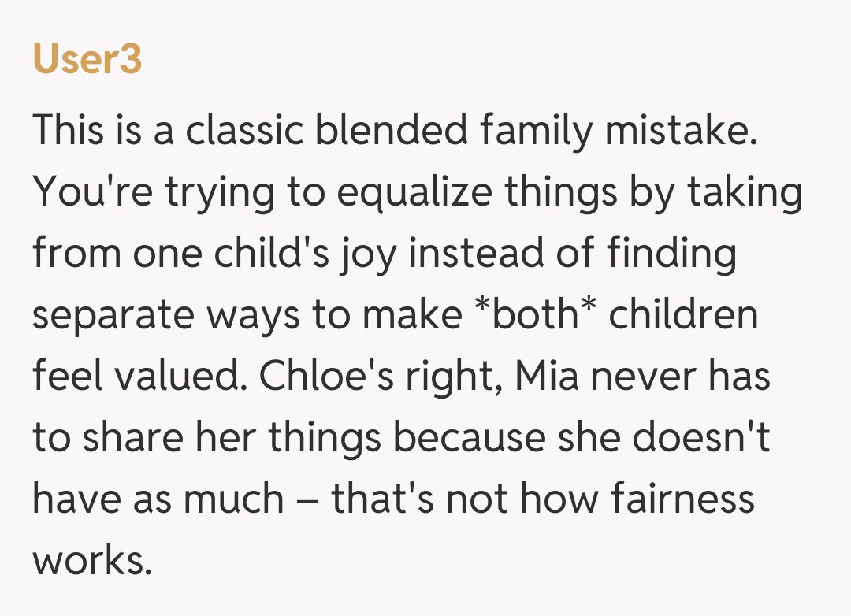
Task: Click the word "classic" in the comment
Action: pyautogui.click(x=244, y=131)
